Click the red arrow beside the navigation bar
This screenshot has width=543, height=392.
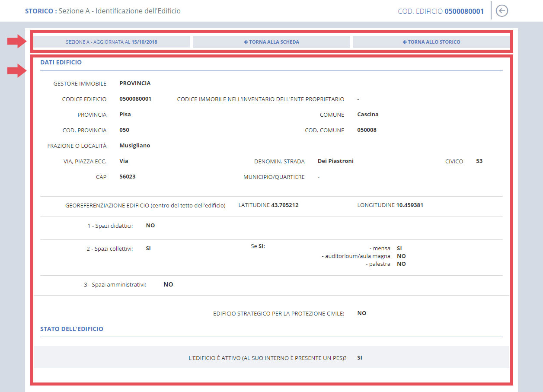click(17, 42)
